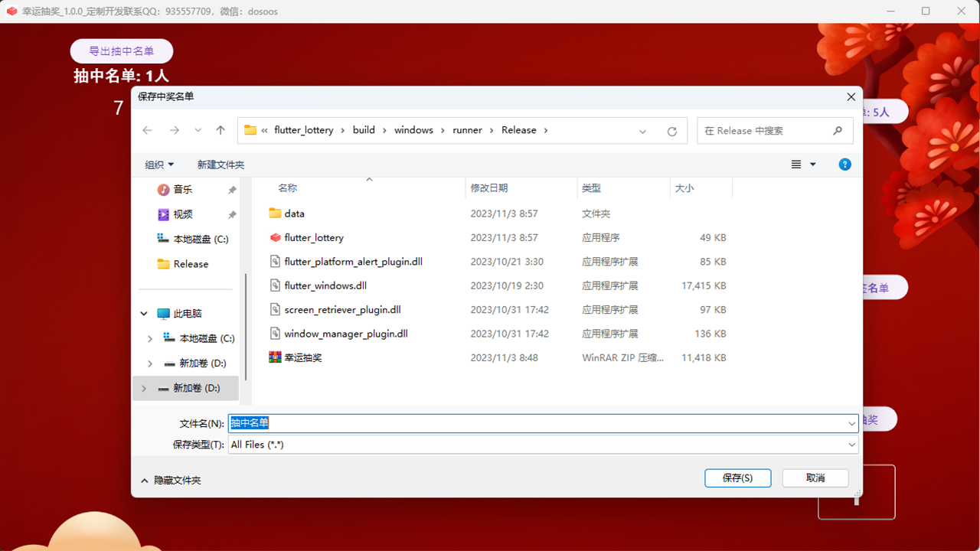Click the 幸运抽奖 WinRAR archive icon
This screenshot has height=551, width=980.
(x=275, y=357)
